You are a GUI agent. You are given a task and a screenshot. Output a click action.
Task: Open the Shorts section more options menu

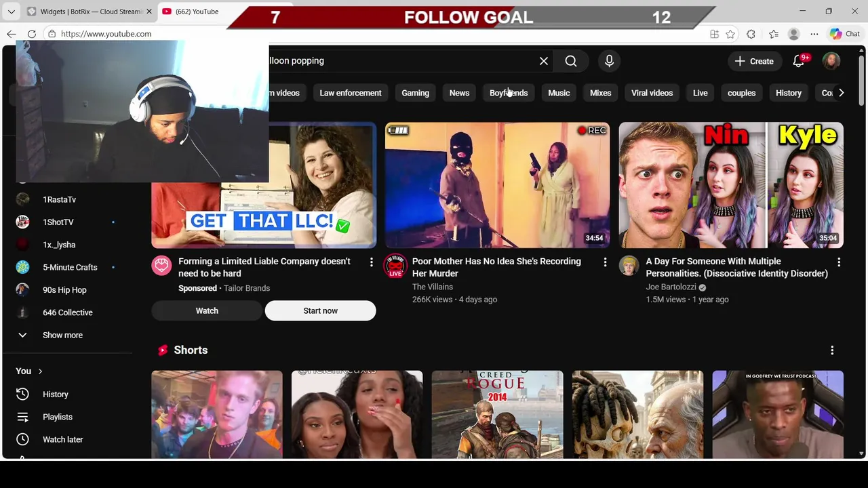tap(832, 350)
